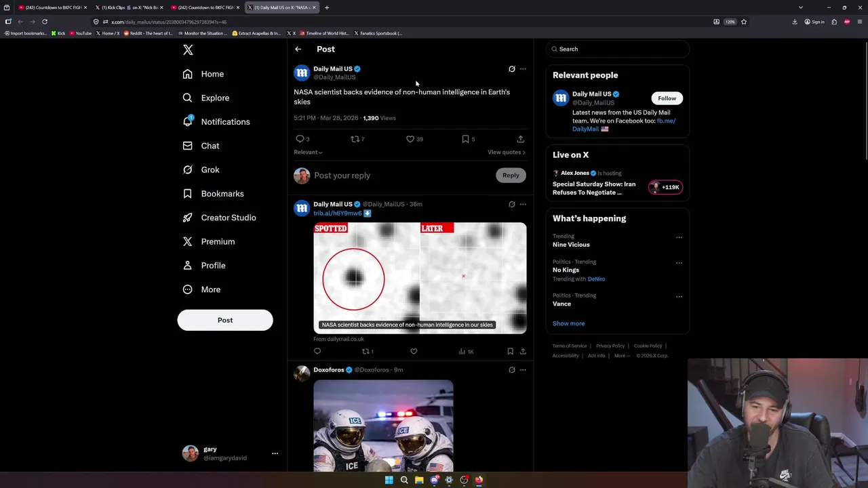
Task: Click the blue-outlined Post button in sidebar
Action: coord(225,320)
